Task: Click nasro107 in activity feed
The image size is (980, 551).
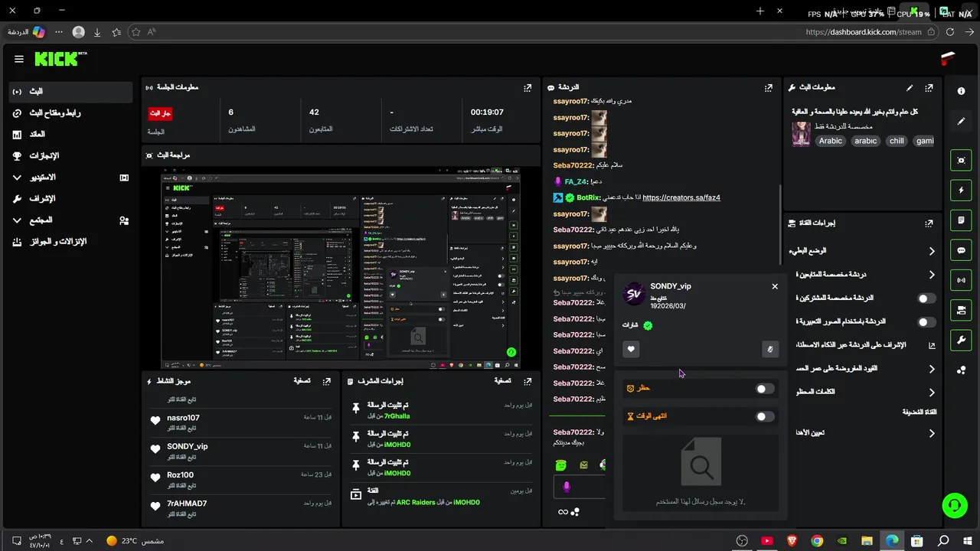Action: (x=183, y=418)
